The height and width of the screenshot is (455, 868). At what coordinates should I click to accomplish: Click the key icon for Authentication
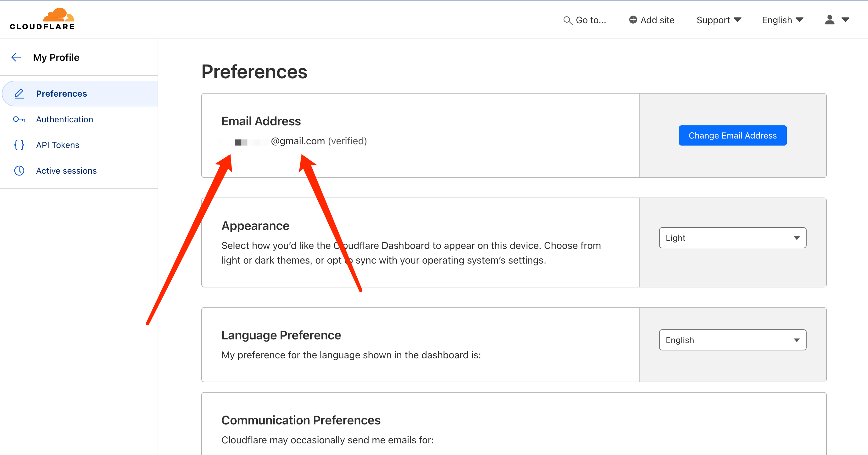19,119
